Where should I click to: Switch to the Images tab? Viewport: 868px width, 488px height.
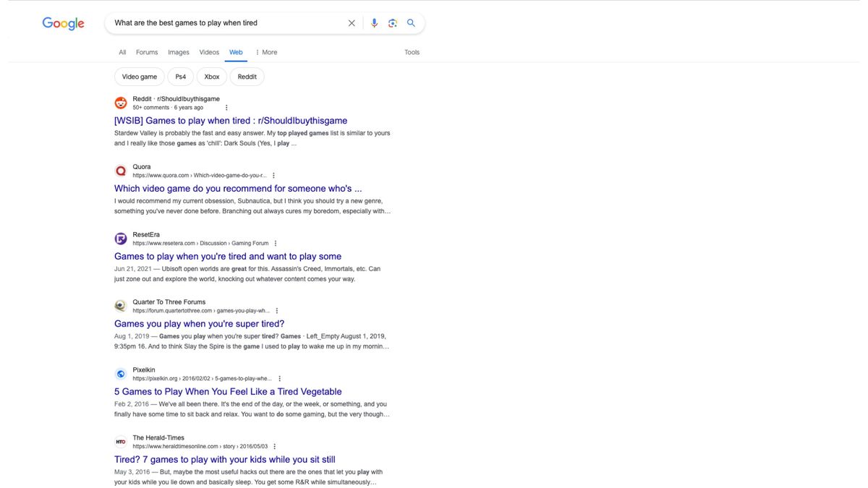[x=178, y=52]
